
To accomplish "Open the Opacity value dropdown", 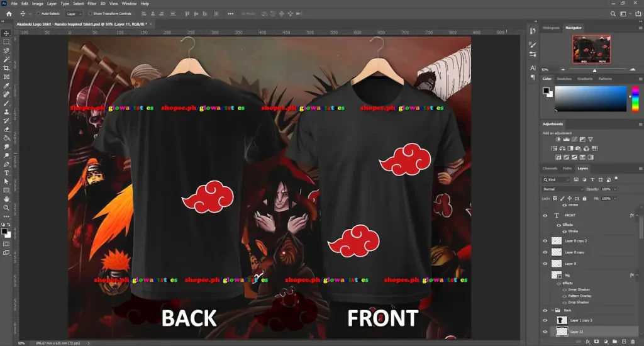I will (615, 189).
